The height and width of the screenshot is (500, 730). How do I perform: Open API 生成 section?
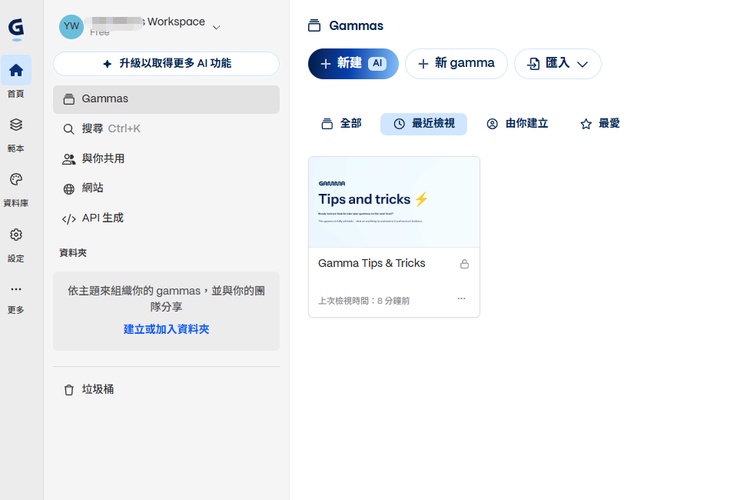pos(166,218)
